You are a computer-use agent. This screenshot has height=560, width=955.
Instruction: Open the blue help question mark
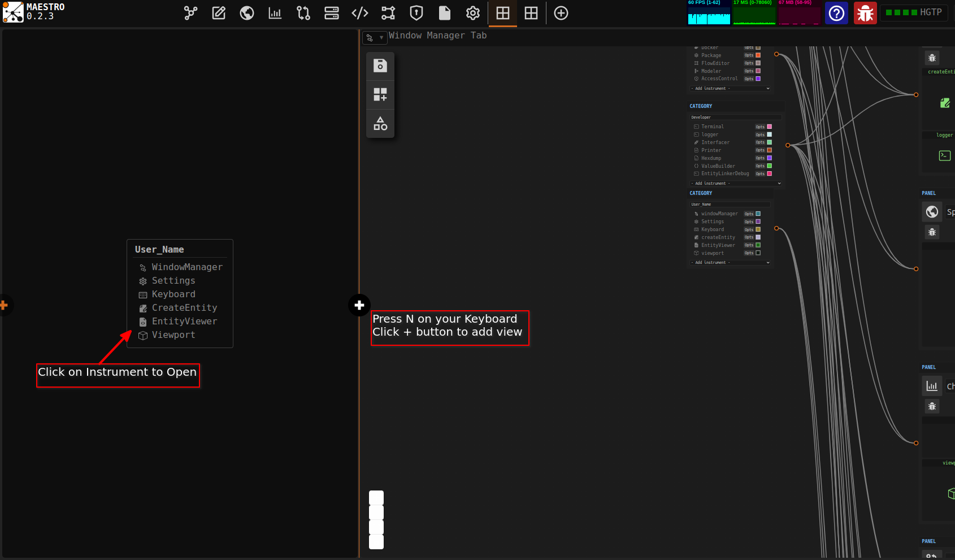tap(837, 13)
